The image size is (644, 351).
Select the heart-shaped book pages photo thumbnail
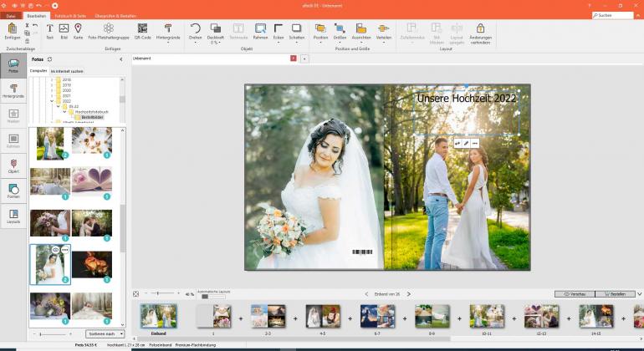(x=92, y=179)
